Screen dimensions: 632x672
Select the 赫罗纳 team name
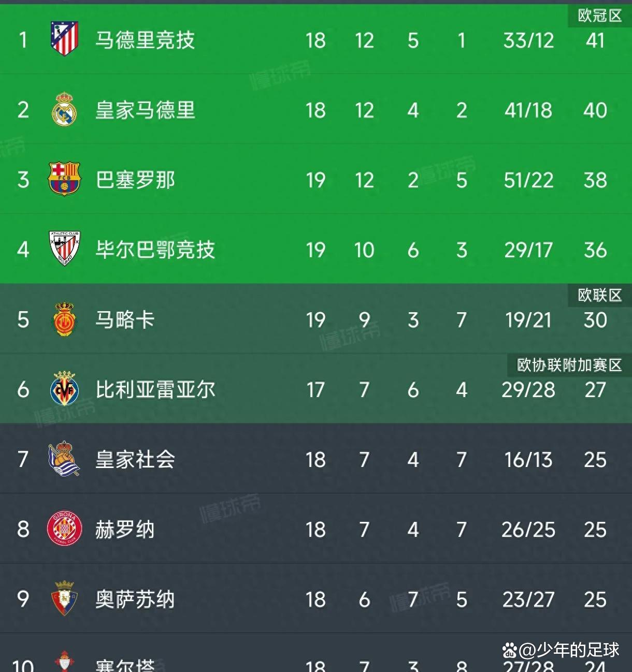pos(125,529)
